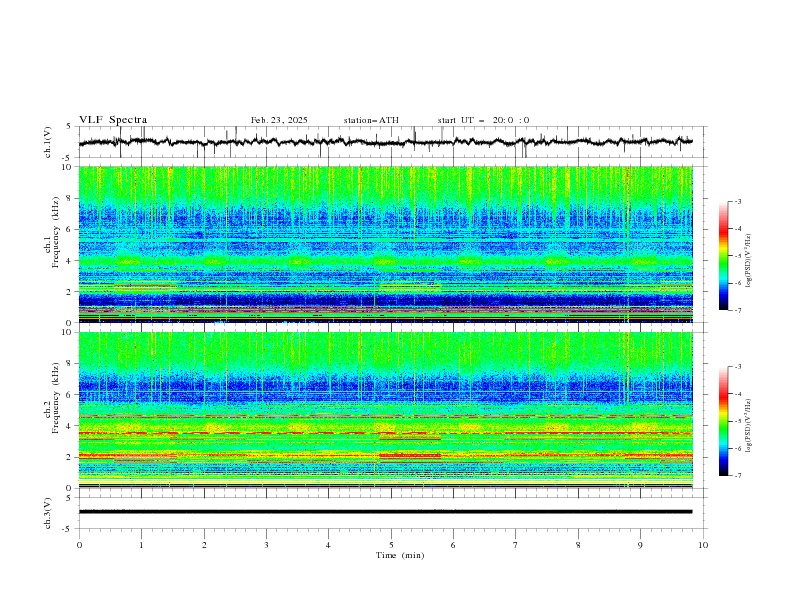The width and height of the screenshot is (792, 612).
Task: Click the "ch.1(V)" axis label
Action: (48, 142)
